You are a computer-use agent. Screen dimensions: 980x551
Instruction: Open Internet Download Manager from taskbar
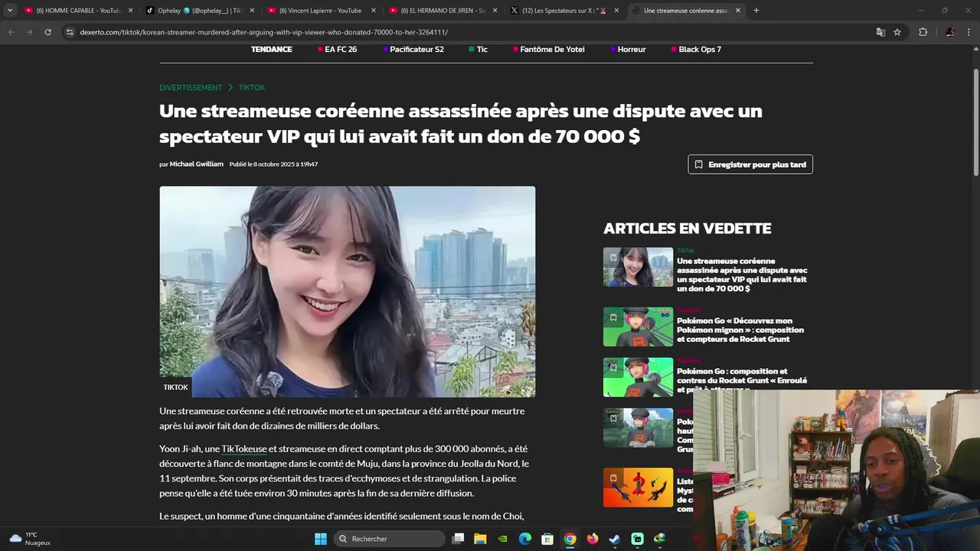coord(659,539)
